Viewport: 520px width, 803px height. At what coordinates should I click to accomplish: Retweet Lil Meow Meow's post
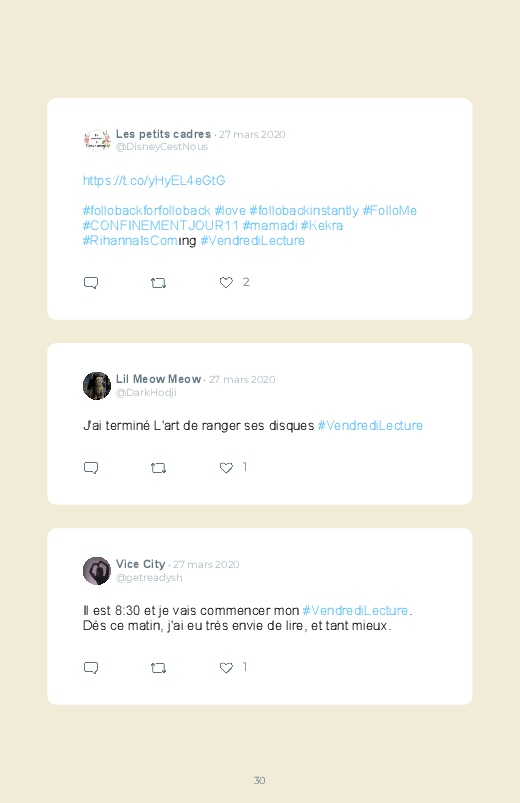158,468
